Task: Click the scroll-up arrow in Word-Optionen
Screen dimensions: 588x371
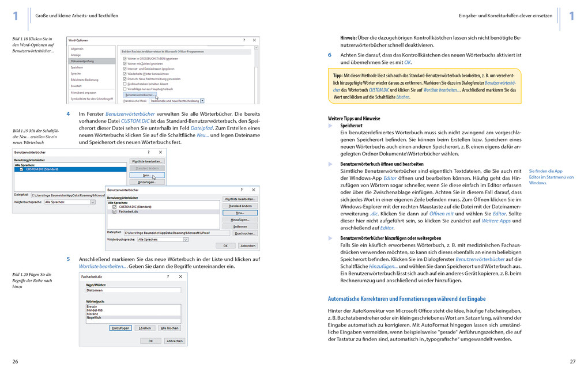Action: [x=256, y=48]
